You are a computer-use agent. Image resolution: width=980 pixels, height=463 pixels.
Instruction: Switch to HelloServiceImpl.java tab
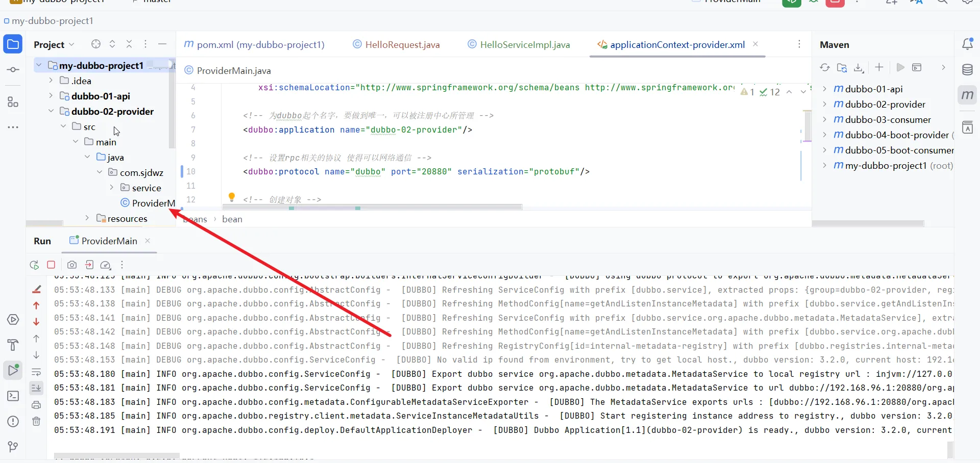coord(519,44)
